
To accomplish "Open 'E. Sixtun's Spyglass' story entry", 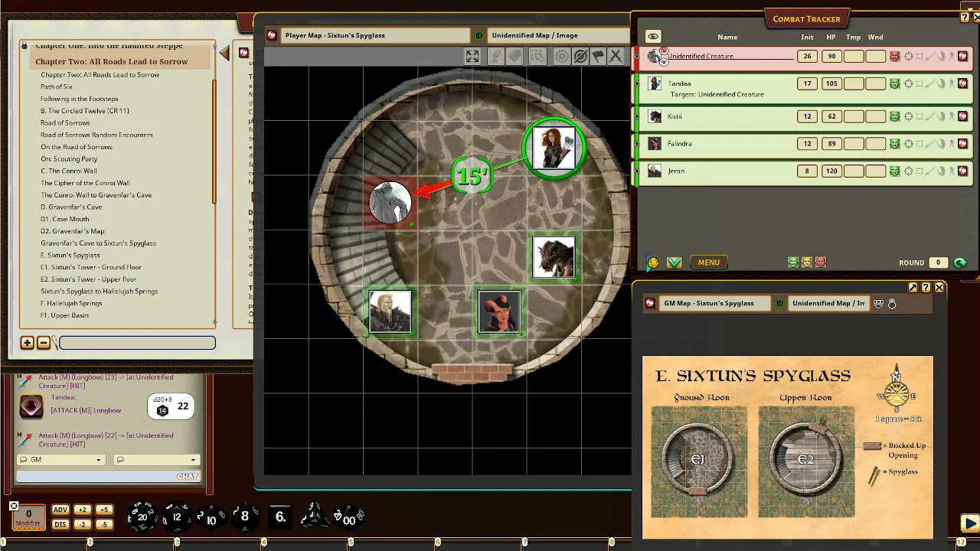I will pos(70,255).
